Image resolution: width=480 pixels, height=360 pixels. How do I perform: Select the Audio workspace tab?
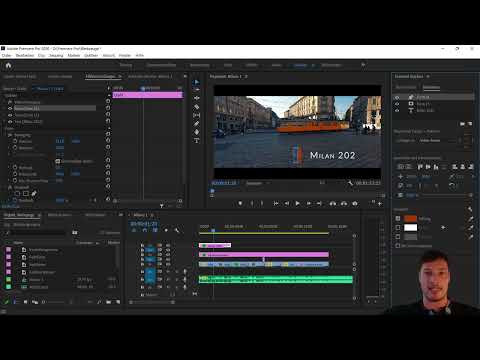coord(276,65)
